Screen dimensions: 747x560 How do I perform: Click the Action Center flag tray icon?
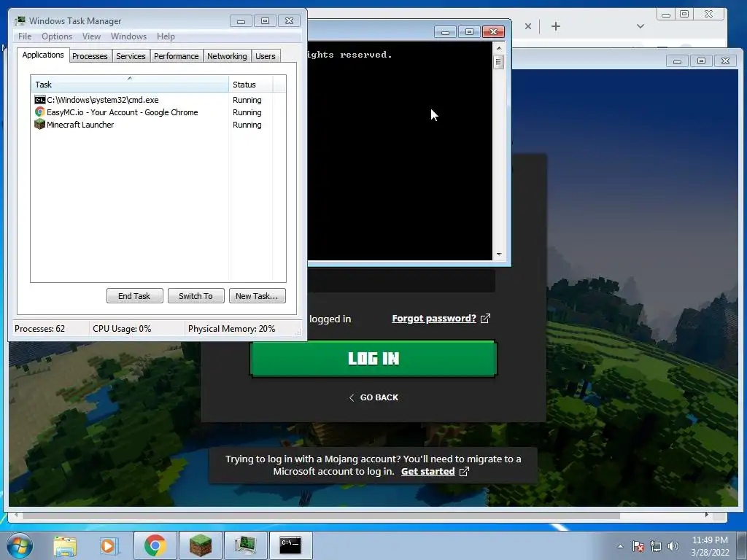point(638,546)
